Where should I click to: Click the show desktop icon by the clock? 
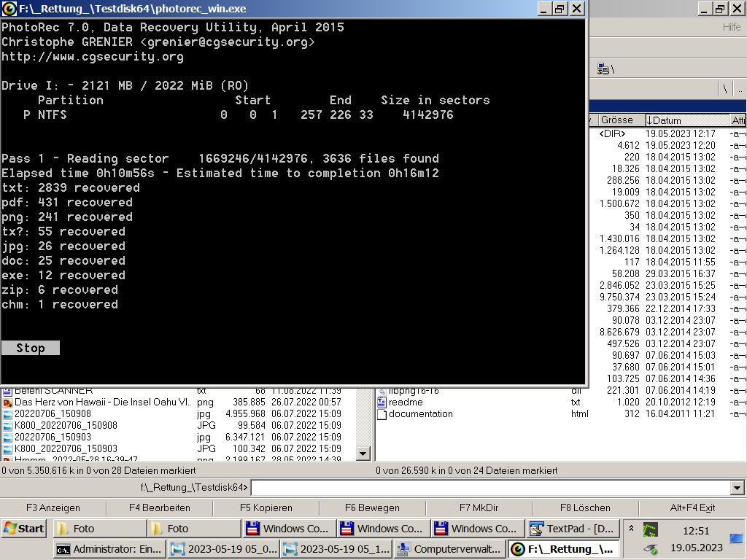pos(737,539)
